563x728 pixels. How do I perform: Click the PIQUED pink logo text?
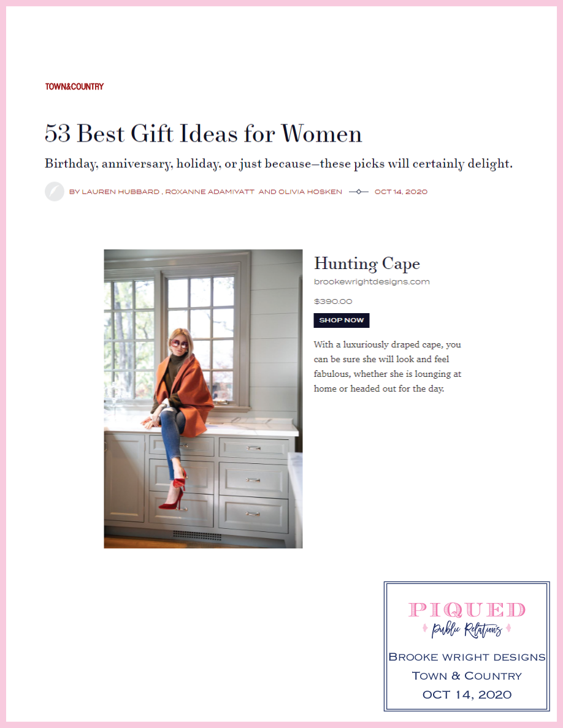[467, 610]
